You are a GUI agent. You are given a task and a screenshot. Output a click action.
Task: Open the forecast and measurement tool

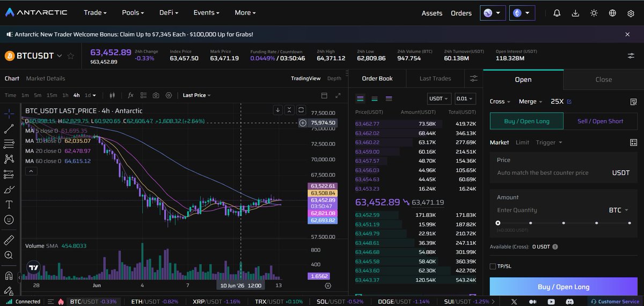9,174
